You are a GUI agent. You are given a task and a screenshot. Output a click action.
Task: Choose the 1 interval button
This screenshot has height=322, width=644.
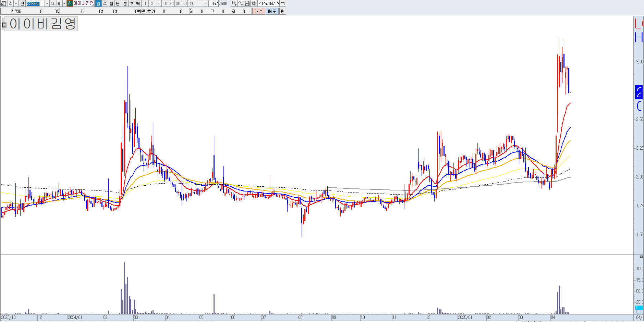click(145, 3)
